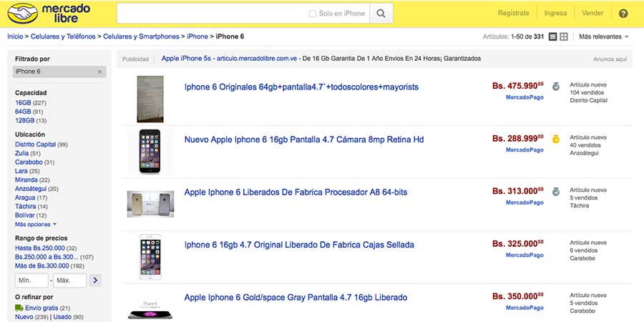Switch to grid view layout icon
Image resolution: width=644 pixels, height=322 pixels.
(x=564, y=36)
